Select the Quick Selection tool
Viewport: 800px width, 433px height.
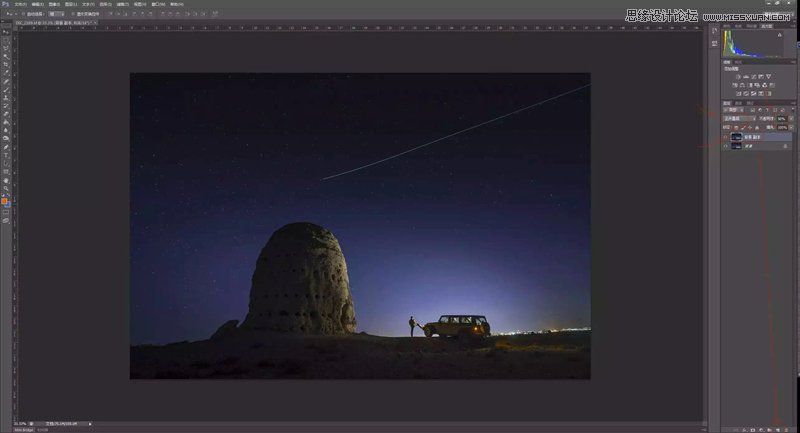(6, 56)
